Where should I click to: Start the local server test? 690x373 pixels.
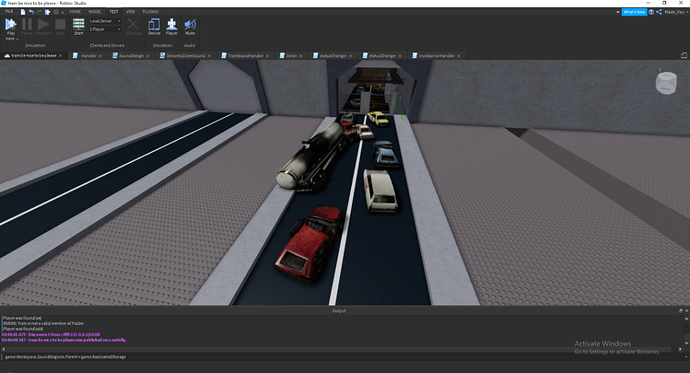[x=78, y=27]
